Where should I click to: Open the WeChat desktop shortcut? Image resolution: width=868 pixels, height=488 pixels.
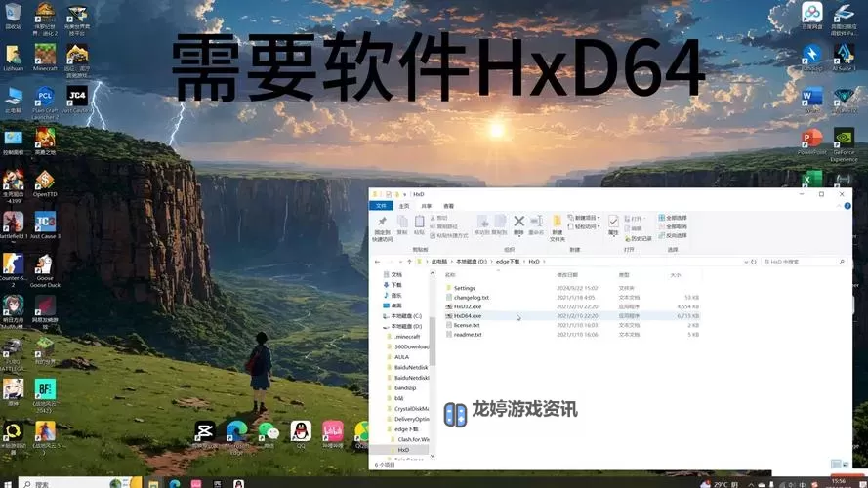268,431
